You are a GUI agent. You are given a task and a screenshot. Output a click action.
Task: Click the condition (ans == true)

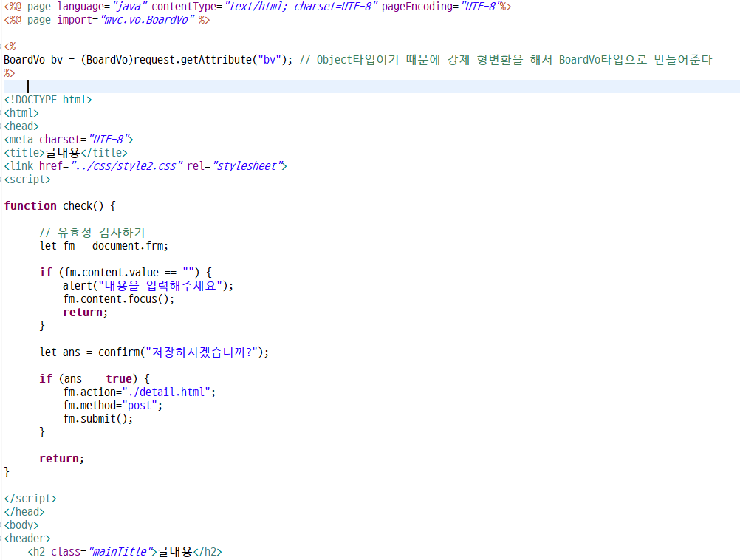click(98, 379)
